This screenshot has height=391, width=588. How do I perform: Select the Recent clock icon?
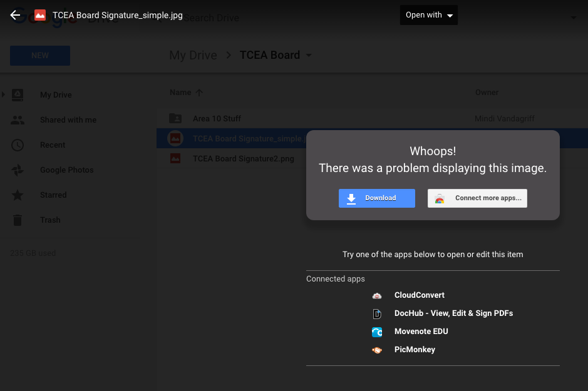(18, 145)
